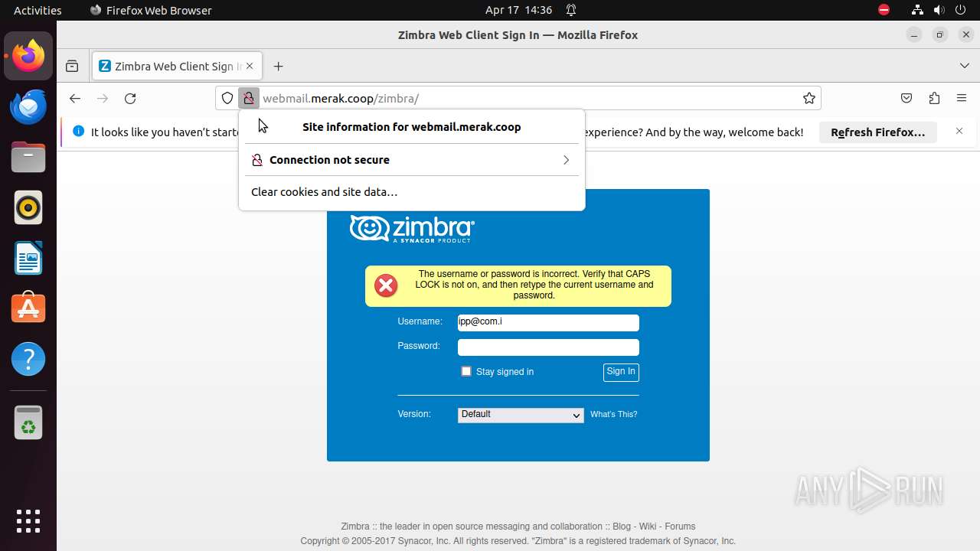Click the Firefox View icon

72,67
